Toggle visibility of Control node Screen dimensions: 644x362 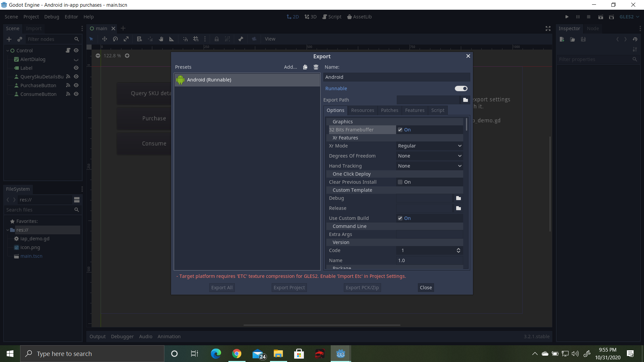76,50
